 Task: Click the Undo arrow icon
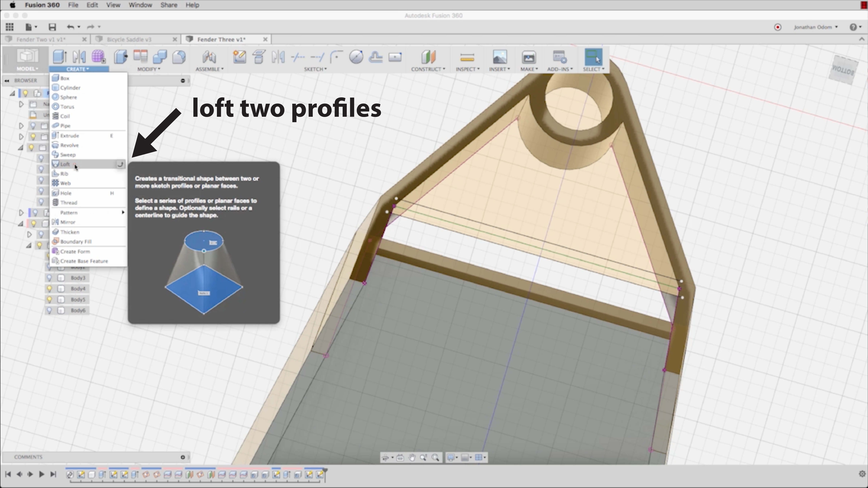70,27
